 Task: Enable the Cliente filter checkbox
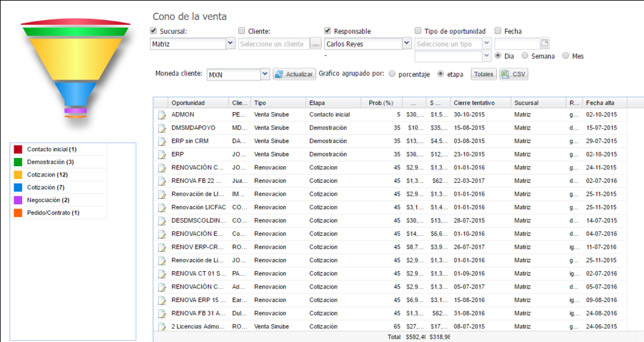[x=241, y=30]
